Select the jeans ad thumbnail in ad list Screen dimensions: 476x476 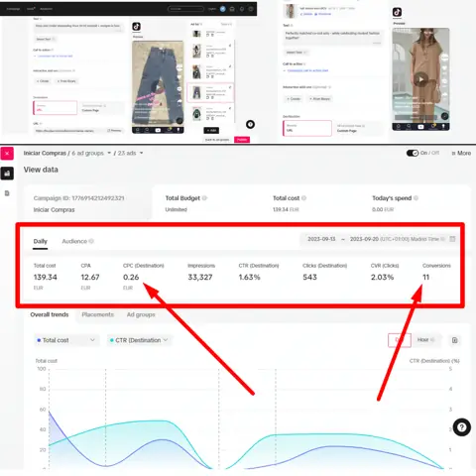click(197, 92)
